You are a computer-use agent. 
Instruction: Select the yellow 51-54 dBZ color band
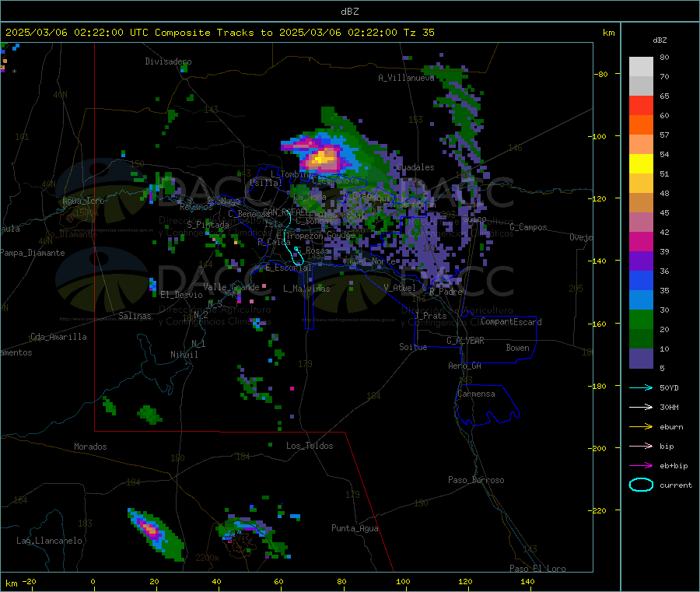641,164
